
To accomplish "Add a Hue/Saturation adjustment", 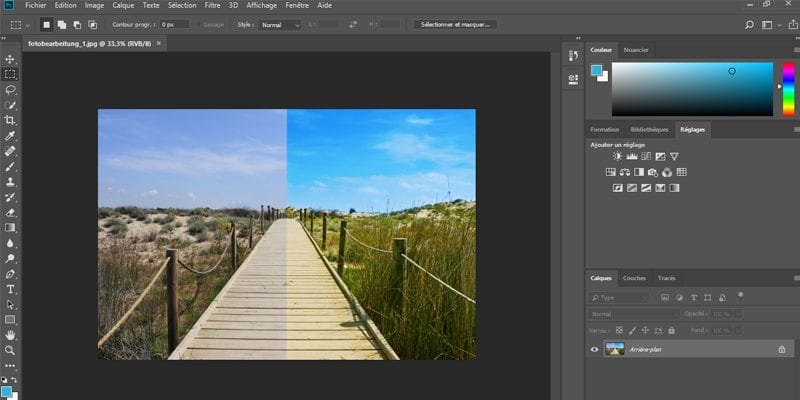I will point(611,172).
